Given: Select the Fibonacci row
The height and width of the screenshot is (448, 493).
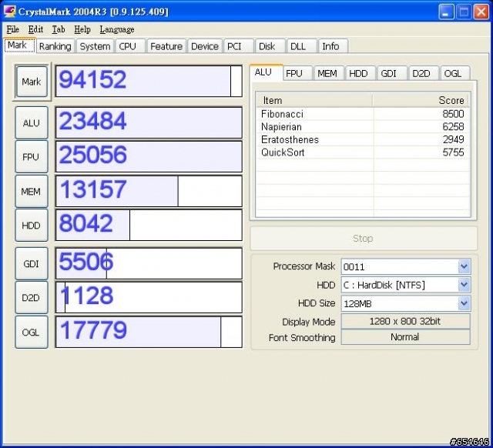Looking at the screenshot, I should [363, 114].
